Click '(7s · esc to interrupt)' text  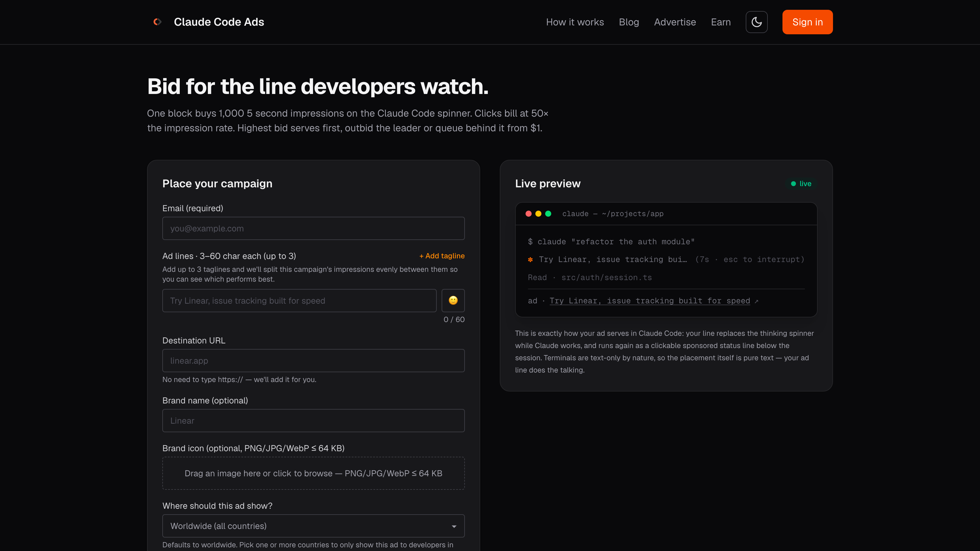(749, 260)
